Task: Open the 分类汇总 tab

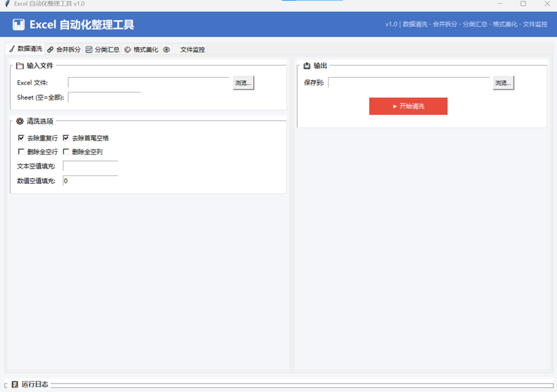Action: click(102, 49)
